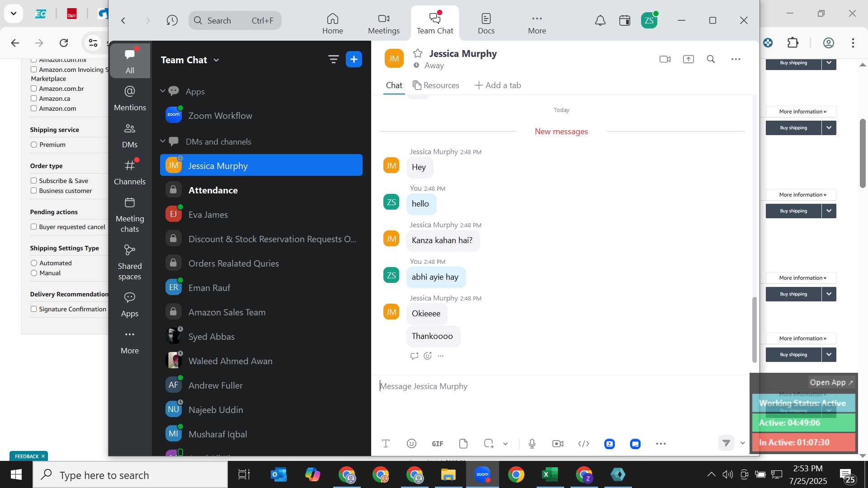Select the Manual shipping settings radio

(x=34, y=273)
